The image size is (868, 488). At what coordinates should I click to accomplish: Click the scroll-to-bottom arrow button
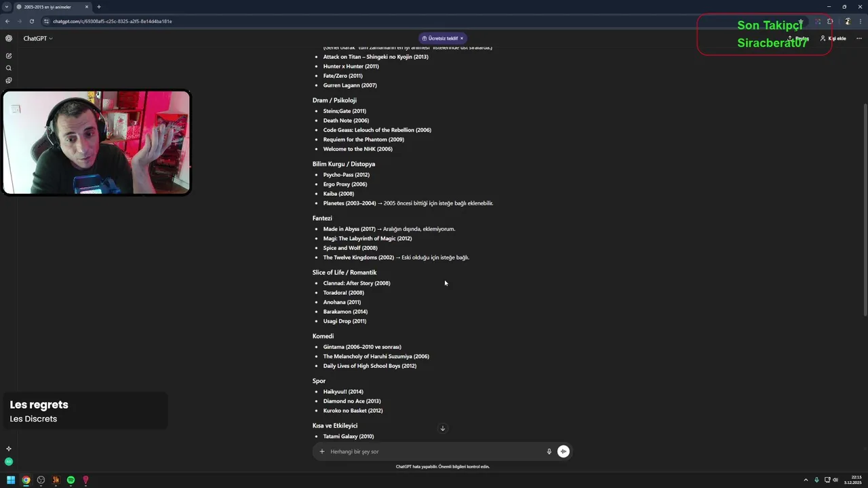[x=443, y=428]
